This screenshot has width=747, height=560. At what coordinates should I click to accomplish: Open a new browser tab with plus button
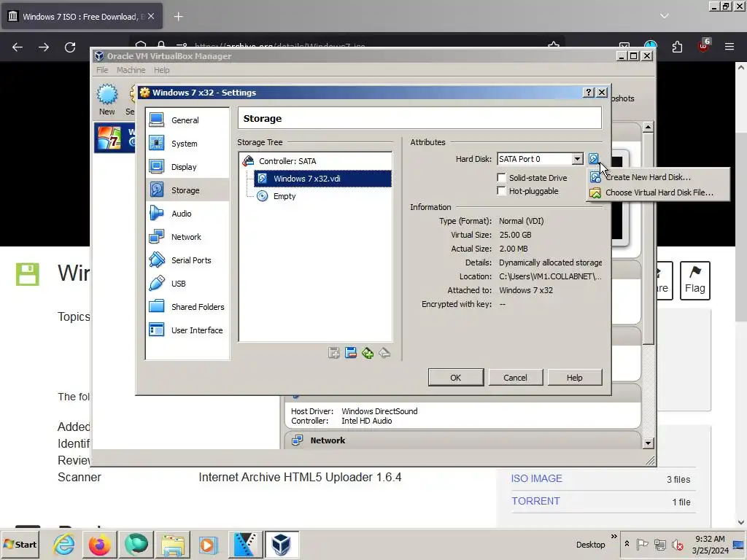178,17
